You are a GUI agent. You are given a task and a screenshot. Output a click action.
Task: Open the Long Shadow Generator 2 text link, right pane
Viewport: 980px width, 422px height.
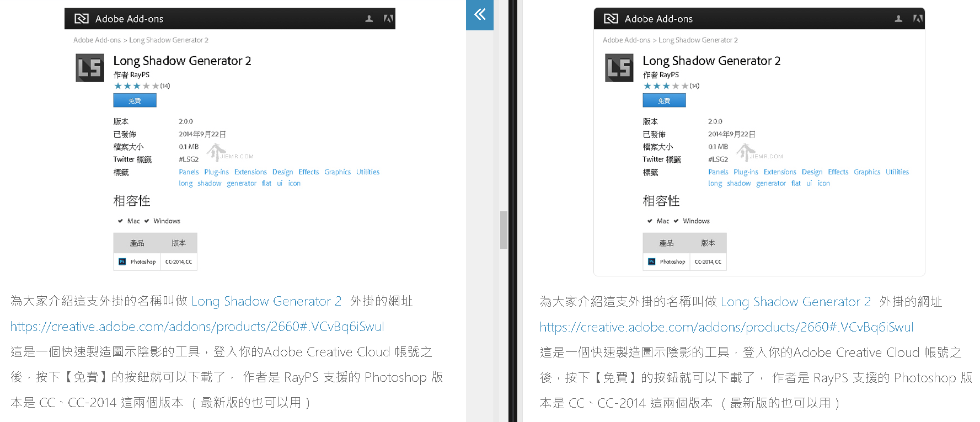click(796, 302)
